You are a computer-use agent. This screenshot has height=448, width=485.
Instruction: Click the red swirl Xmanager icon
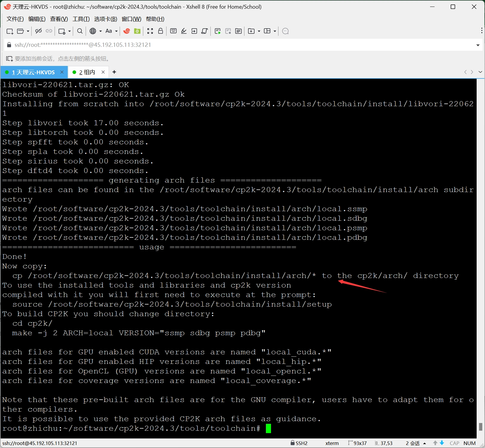[127, 31]
